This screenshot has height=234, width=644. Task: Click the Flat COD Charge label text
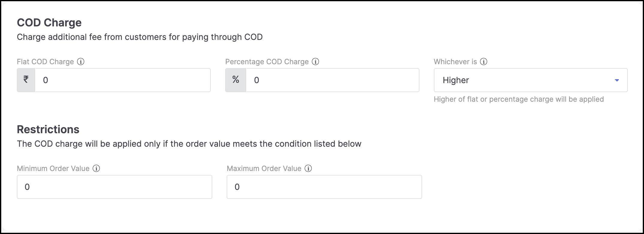[45, 62]
